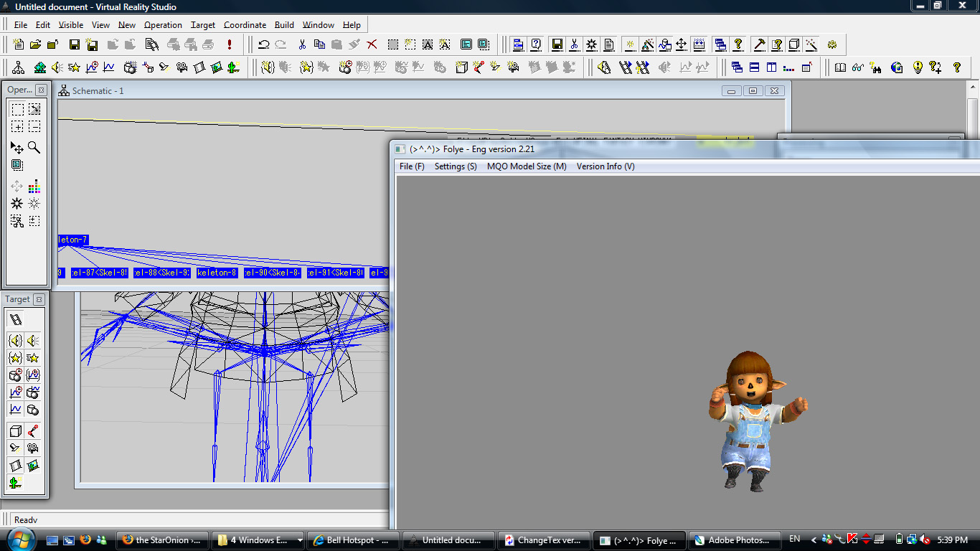Cut the selection using the scissors icon
Viewport: 980px width, 551px height.
tap(302, 44)
